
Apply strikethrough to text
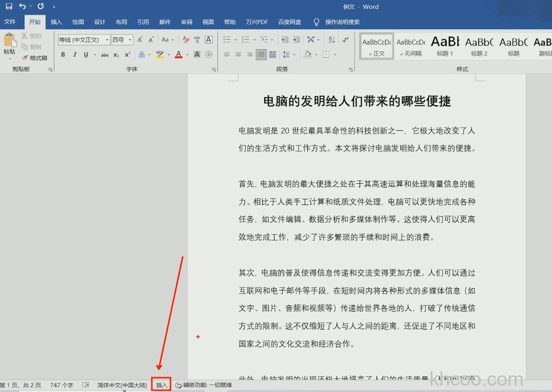click(x=104, y=55)
